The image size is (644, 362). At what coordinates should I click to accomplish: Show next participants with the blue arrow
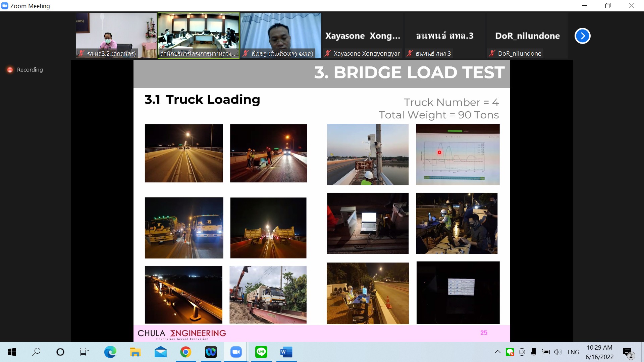[582, 36]
